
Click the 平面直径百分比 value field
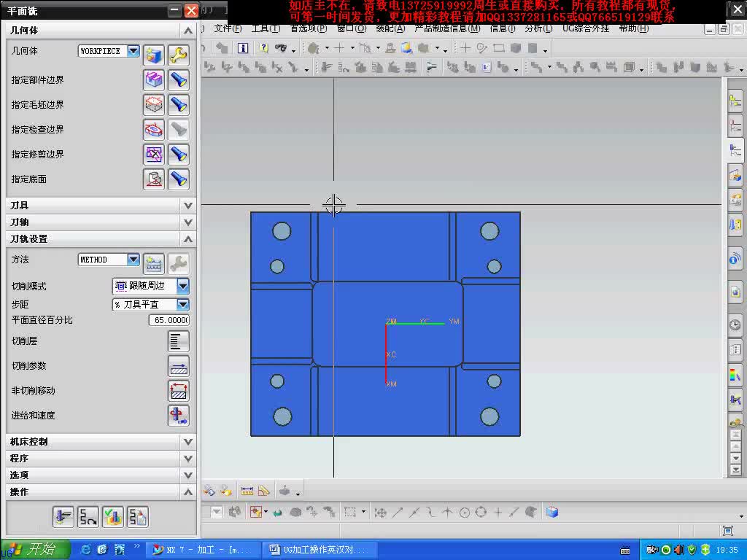tap(169, 320)
